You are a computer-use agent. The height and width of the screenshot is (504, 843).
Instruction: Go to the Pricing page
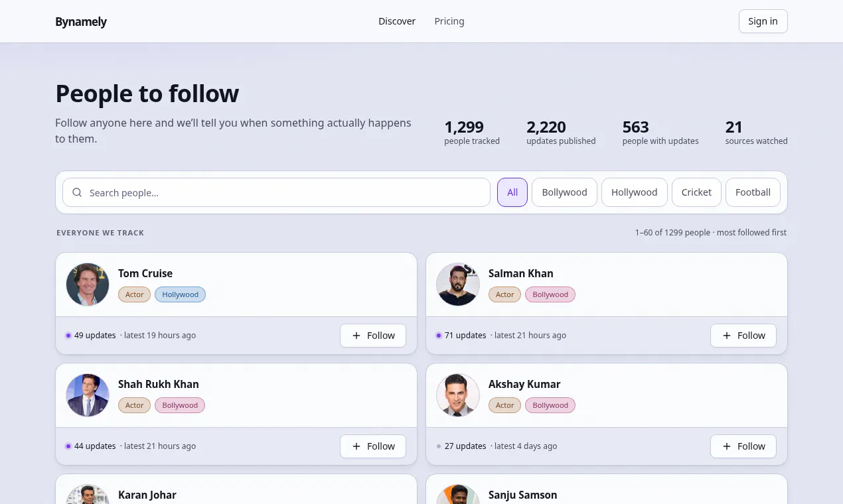tap(449, 21)
